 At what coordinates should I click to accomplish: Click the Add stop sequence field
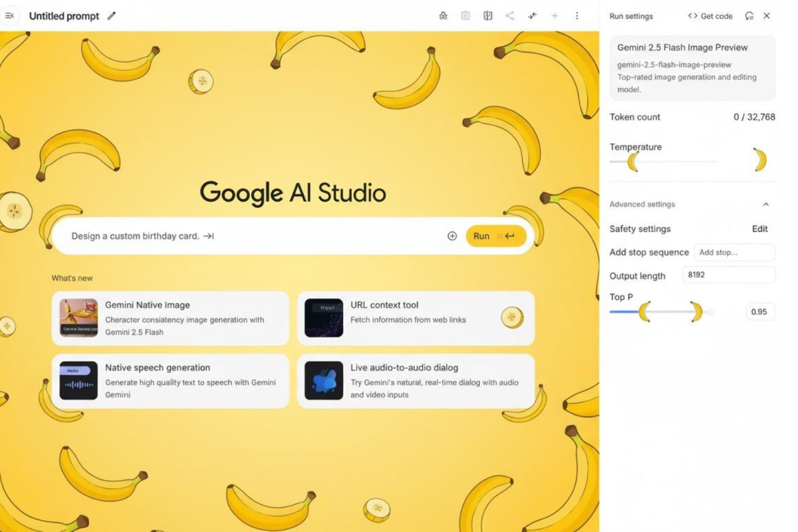(x=735, y=252)
